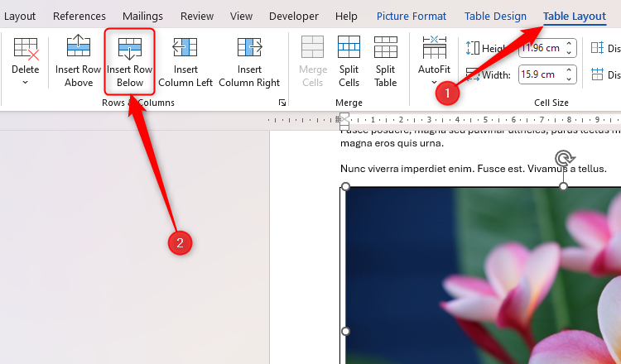Click the Height value field
The image size is (621, 364).
click(x=539, y=48)
